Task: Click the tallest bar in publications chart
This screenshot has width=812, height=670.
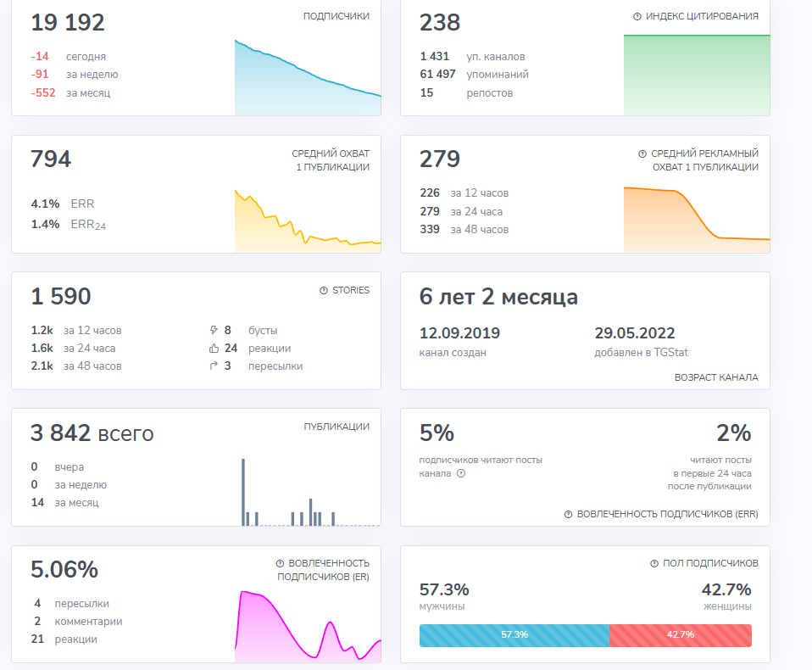Action: [243, 492]
